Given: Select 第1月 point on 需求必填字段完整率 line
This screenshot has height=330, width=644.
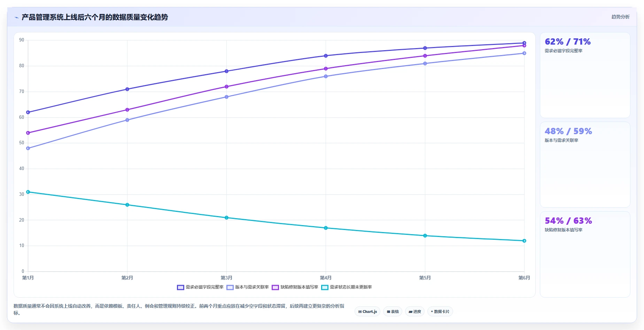Looking at the screenshot, I should pos(28,112).
